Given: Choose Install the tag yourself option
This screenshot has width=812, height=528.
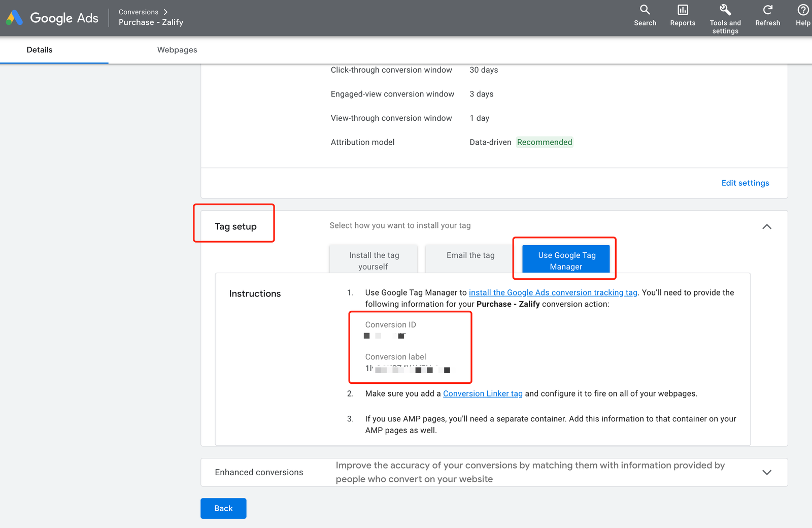Looking at the screenshot, I should (x=374, y=260).
